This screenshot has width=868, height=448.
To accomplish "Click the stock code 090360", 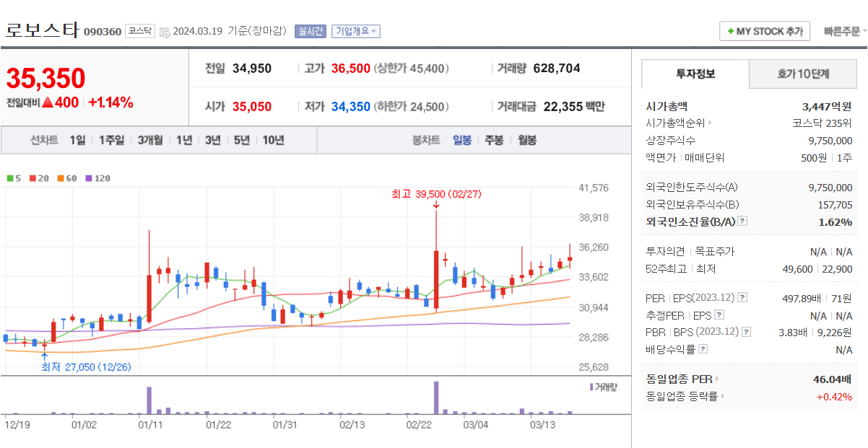I will pyautogui.click(x=103, y=32).
